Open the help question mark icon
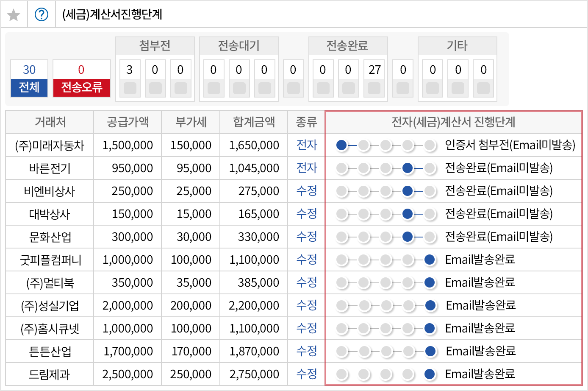The height and width of the screenshot is (391, 588). 41,15
